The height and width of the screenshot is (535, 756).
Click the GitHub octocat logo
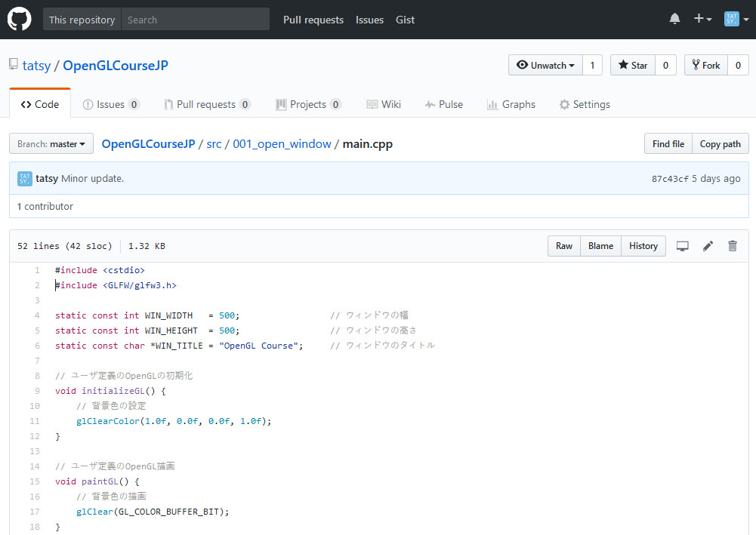tap(20, 20)
